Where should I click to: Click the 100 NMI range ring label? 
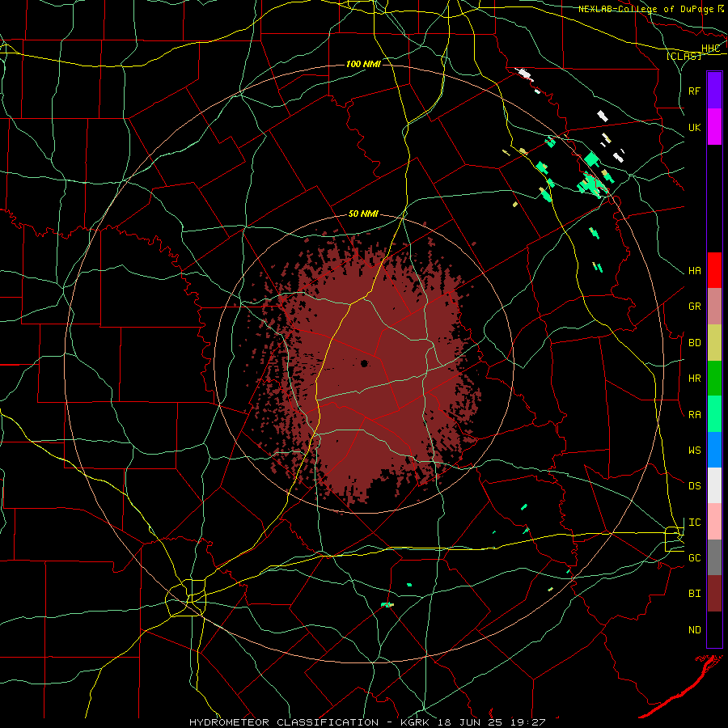(363, 64)
